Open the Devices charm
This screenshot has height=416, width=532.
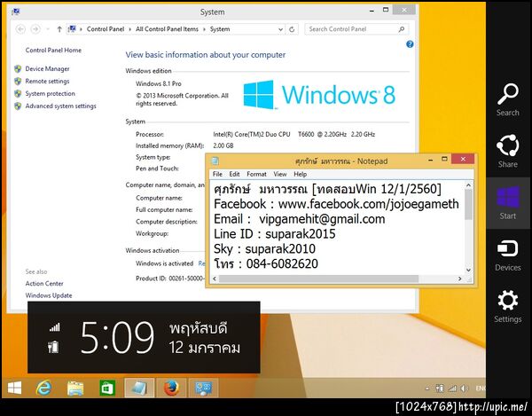[x=507, y=255]
